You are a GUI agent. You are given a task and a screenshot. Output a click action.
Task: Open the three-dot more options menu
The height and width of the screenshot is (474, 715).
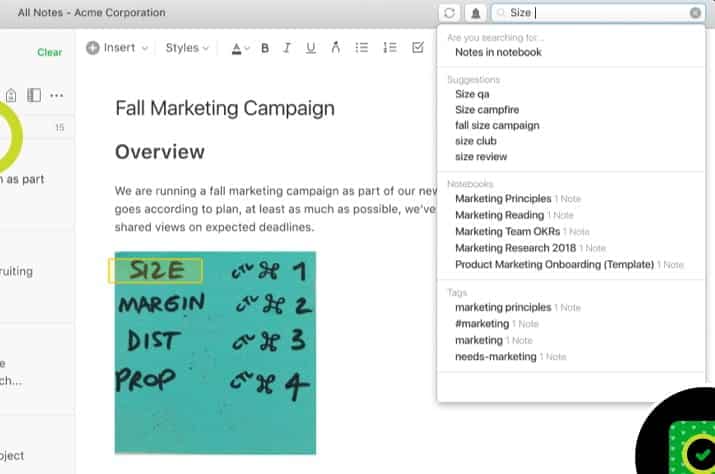pos(57,95)
